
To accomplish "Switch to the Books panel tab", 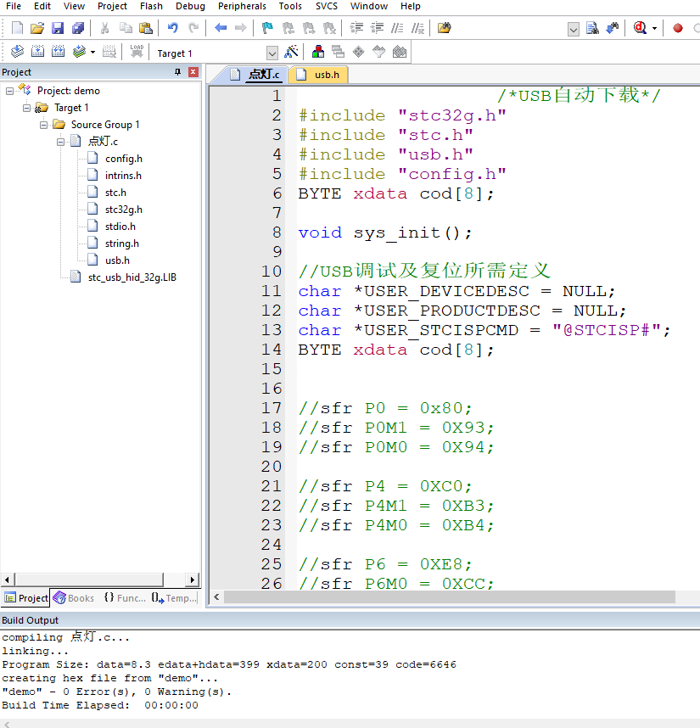I will coord(74,598).
